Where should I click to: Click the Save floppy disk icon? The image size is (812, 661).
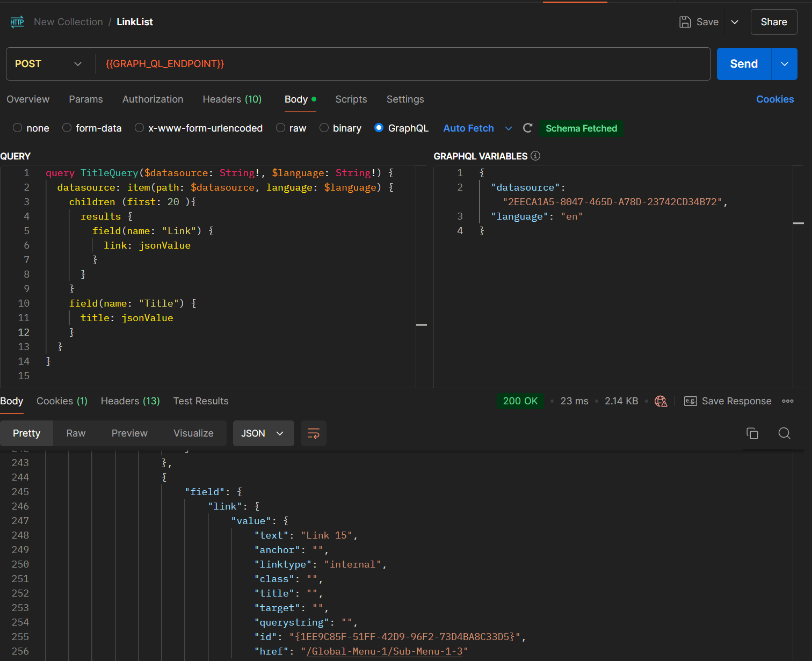coord(685,22)
